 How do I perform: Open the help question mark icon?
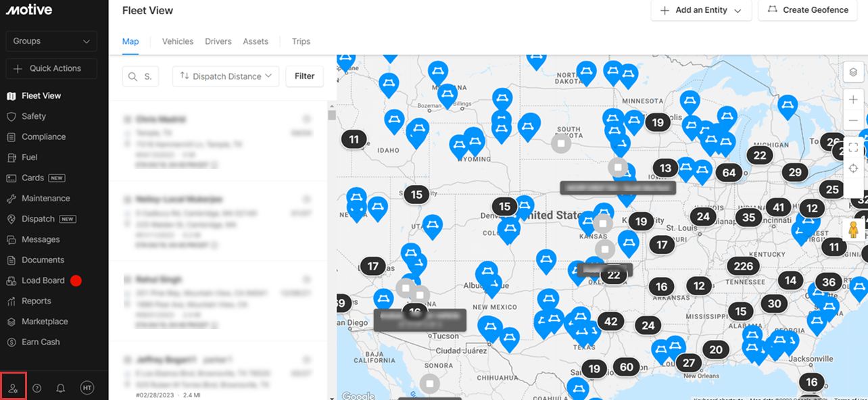[x=37, y=388]
